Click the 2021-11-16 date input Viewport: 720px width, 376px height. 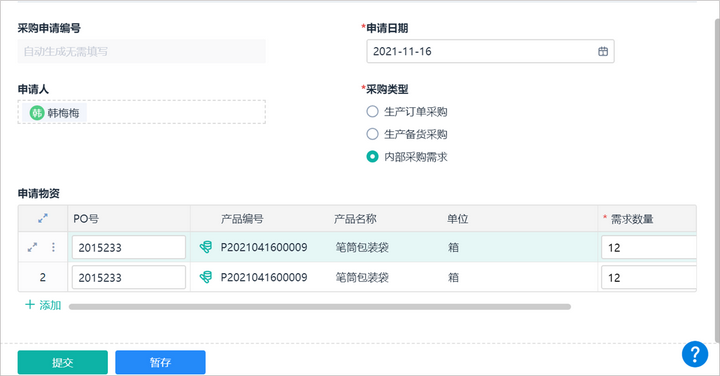[490, 51]
